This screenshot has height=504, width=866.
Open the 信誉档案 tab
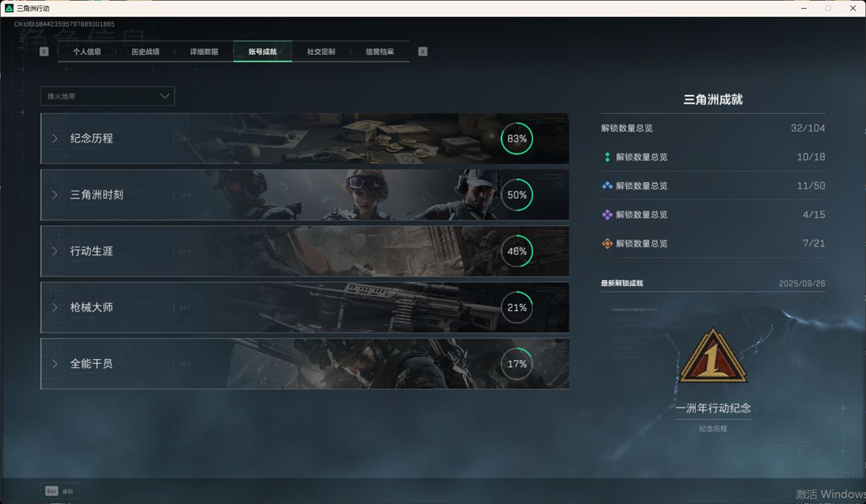[379, 52]
